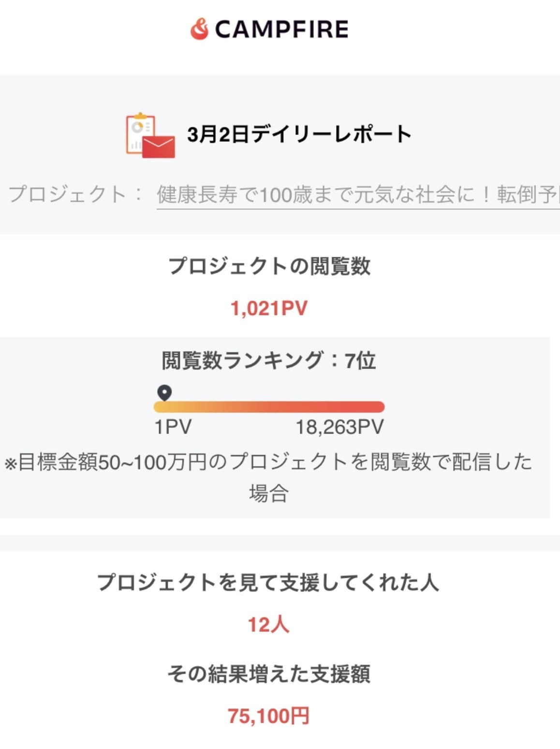
Task: Tap the CAMPFIRE wordmark text
Action: [x=281, y=29]
